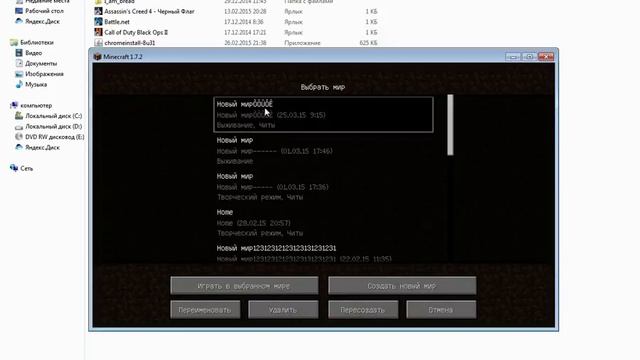Open 'Локальный диск (C:)' in sidebar
This screenshot has height=360, width=640.
tap(49, 116)
